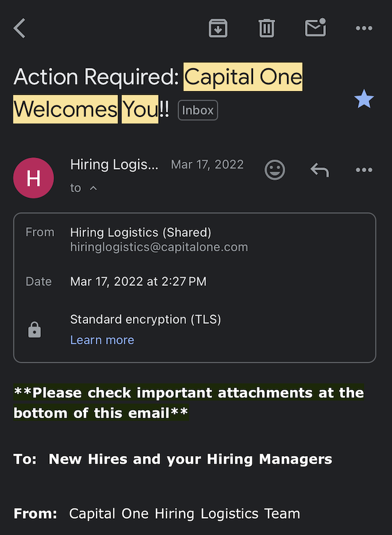The image size is (392, 535).
Task: Go back to the inbox list
Action: pos(20,28)
